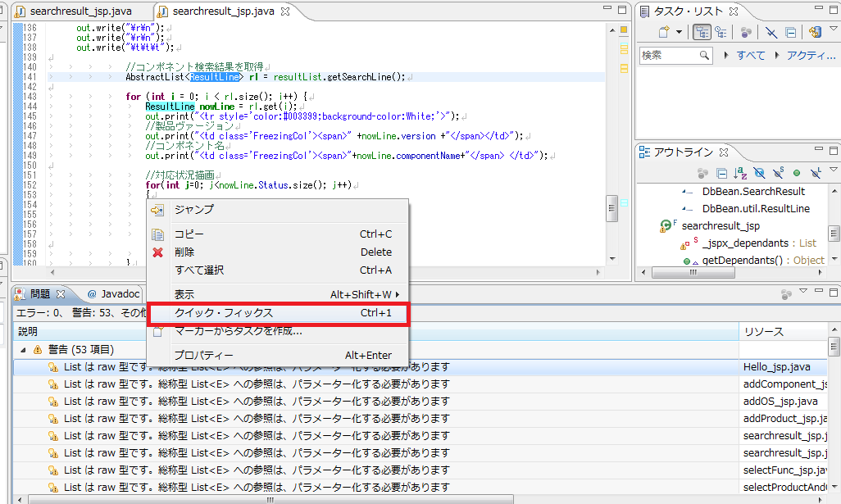Close the active searchresult_jsp.java editor tab
The height and width of the screenshot is (504, 841).
(285, 11)
